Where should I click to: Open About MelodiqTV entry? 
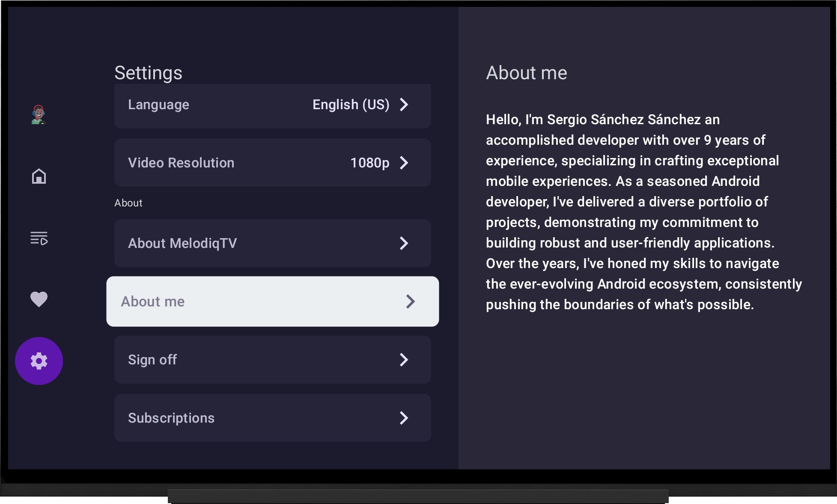click(x=273, y=243)
